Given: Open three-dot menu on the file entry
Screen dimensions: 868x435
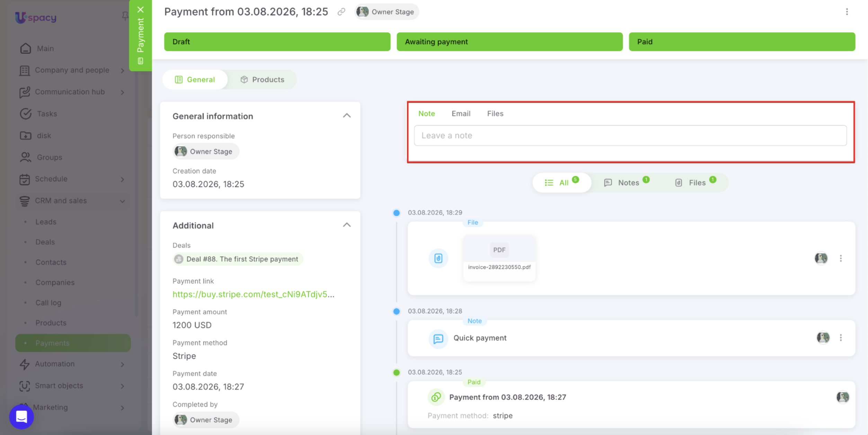Looking at the screenshot, I should pyautogui.click(x=841, y=258).
